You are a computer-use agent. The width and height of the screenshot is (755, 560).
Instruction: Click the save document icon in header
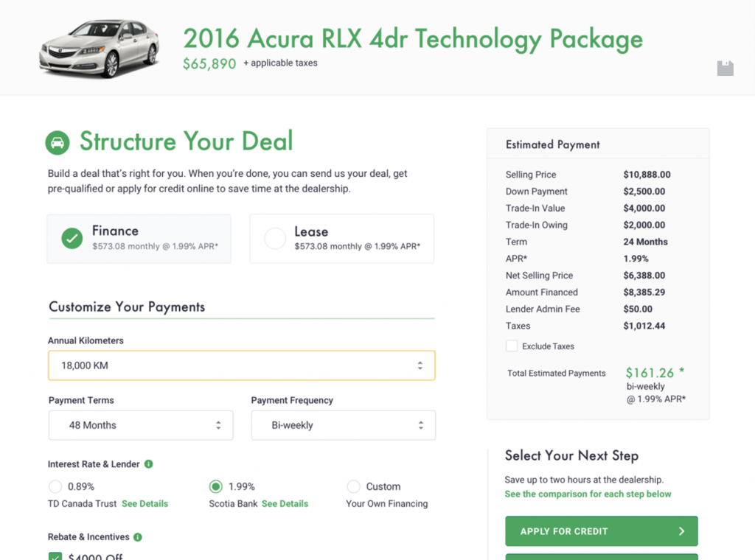click(x=726, y=68)
